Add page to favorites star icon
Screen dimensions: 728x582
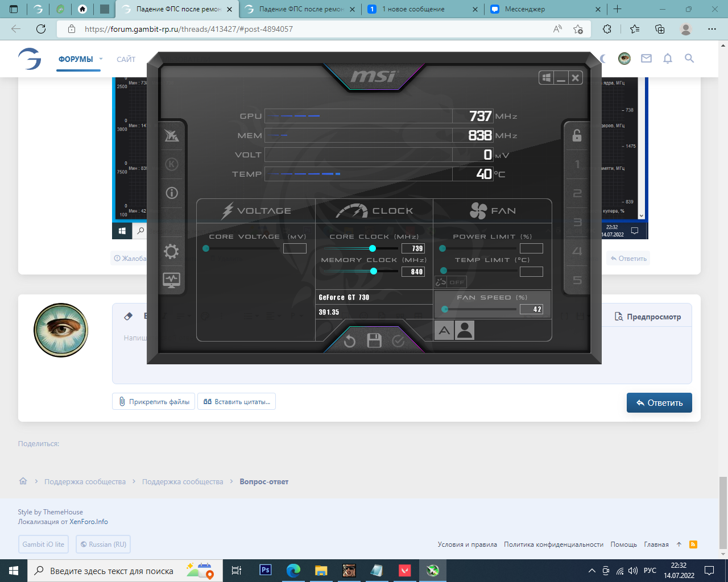pyautogui.click(x=578, y=29)
